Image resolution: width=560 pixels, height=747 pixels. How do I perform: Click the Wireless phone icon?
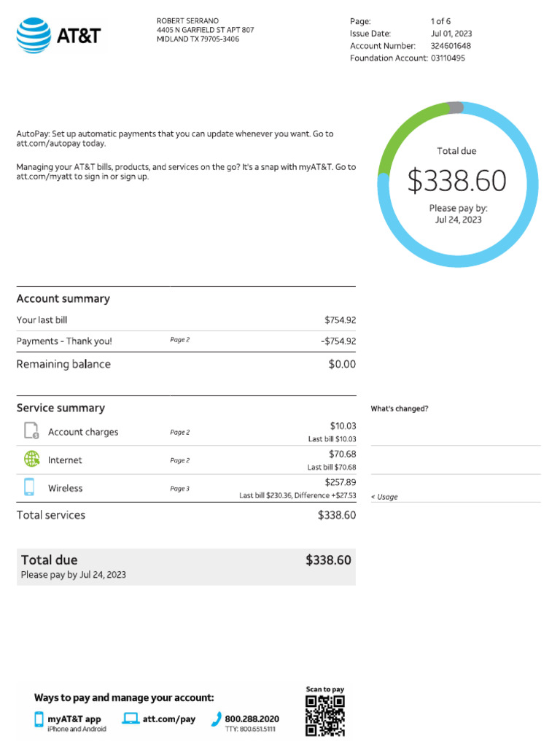(29, 487)
